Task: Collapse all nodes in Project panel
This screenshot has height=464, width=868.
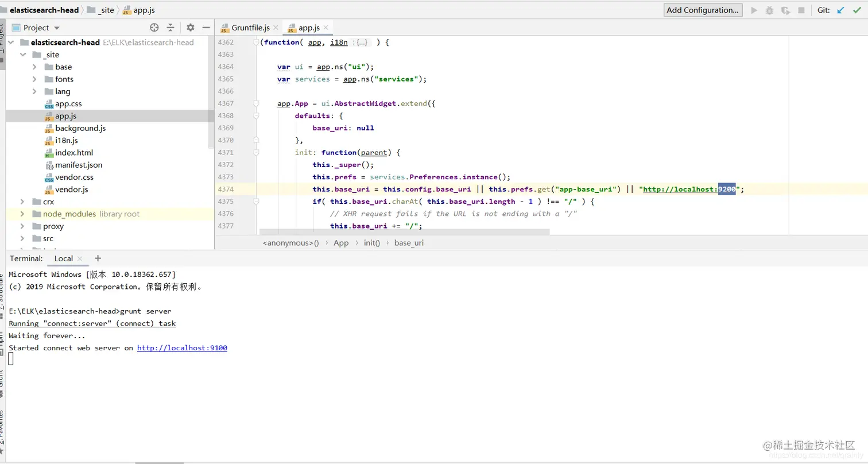Action: (x=170, y=28)
